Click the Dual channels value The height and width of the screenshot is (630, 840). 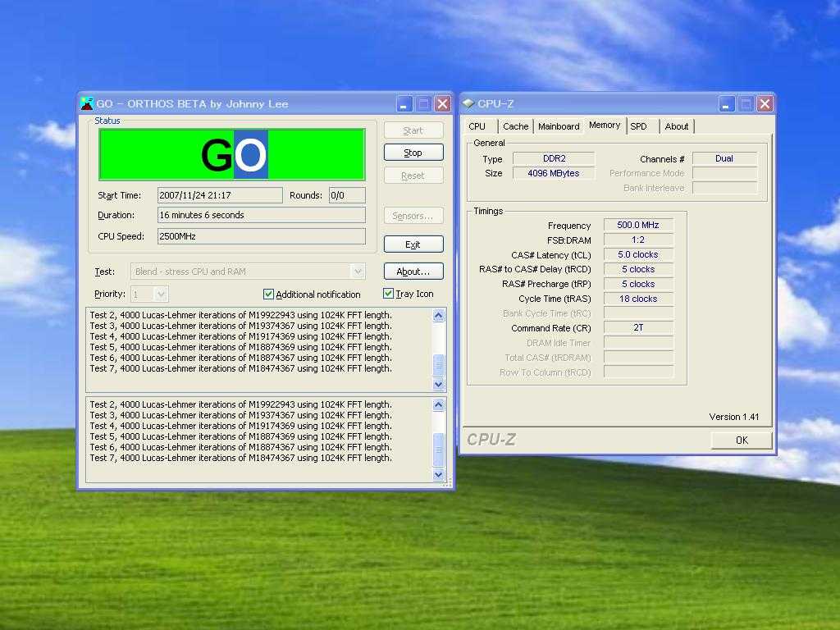click(724, 158)
